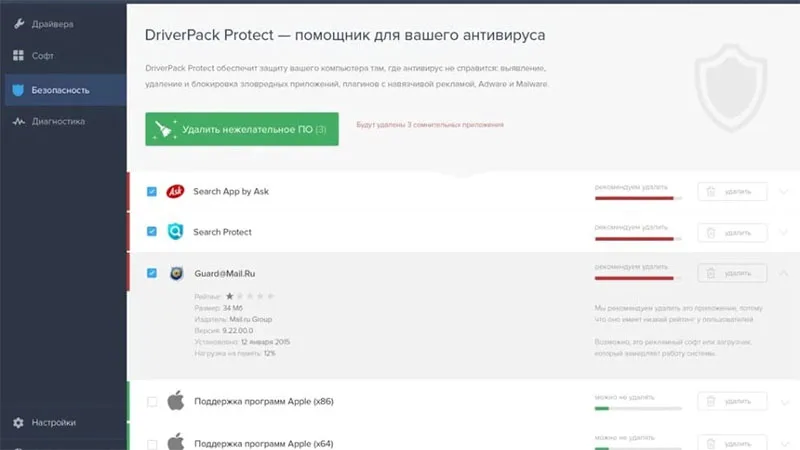This screenshot has height=450, width=800.
Task: Click the pulse icon beside Диагностика
Action: point(19,121)
